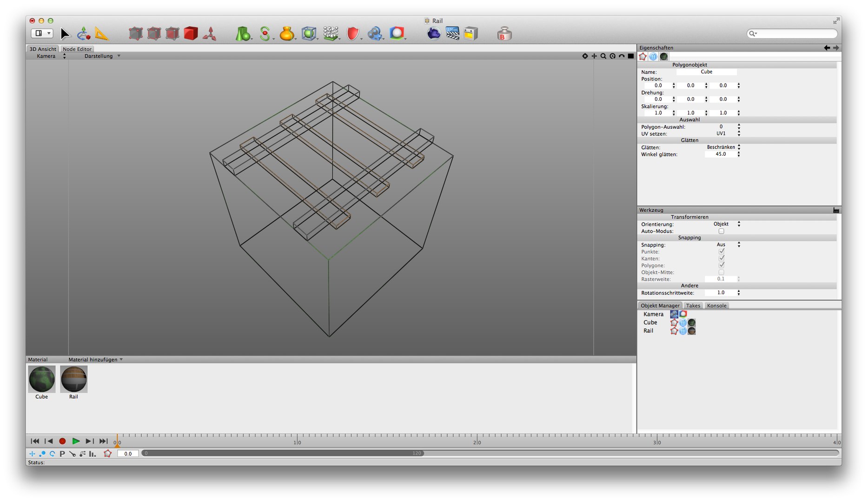Viewport: 868px width, 502px height.
Task: Open the Objekt Manager tab
Action: pyautogui.click(x=660, y=306)
